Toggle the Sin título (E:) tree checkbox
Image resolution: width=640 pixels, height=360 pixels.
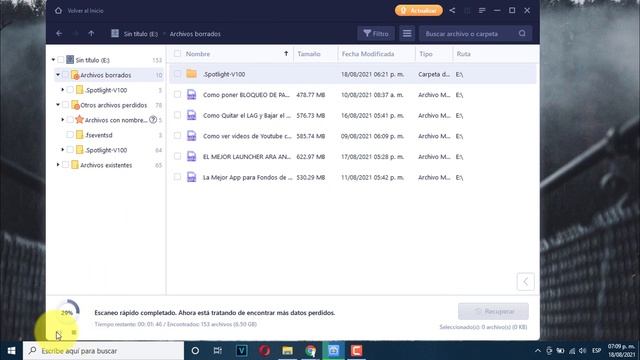[61, 60]
